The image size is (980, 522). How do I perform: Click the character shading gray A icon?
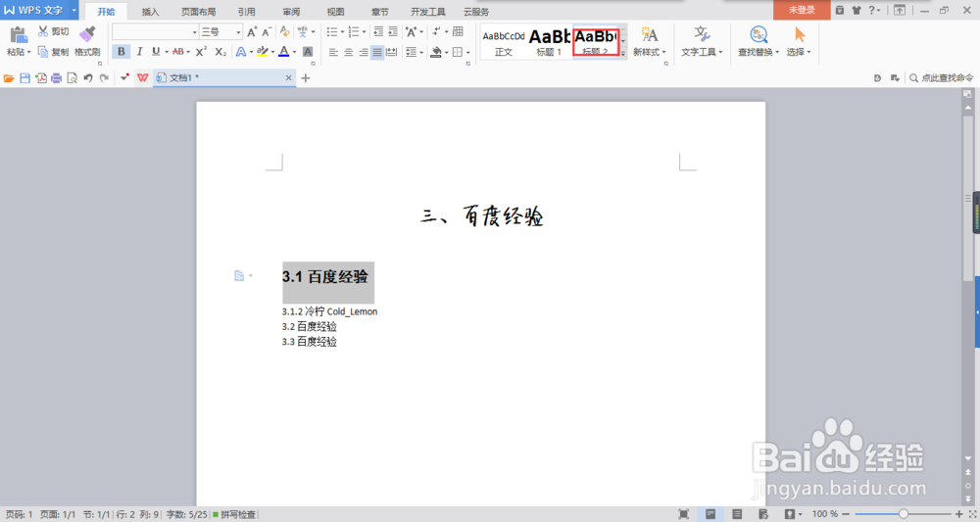coord(308,52)
